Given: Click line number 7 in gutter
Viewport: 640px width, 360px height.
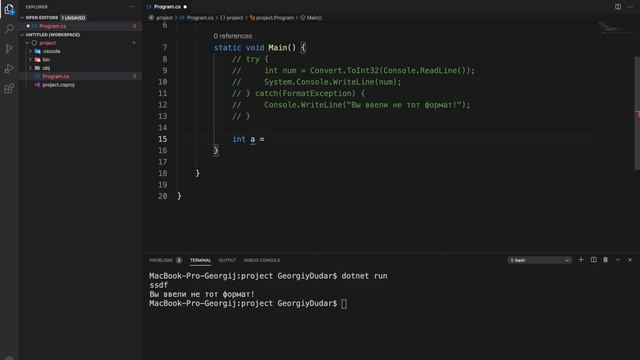Looking at the screenshot, I should (164, 48).
